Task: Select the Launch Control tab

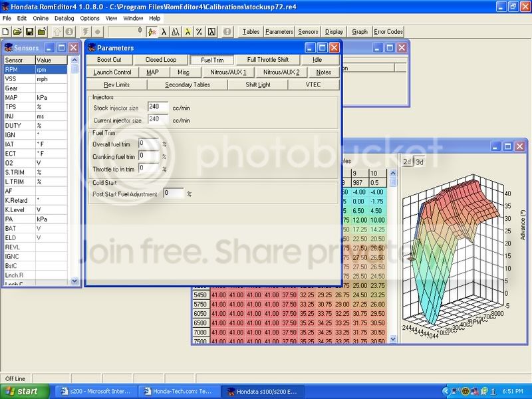Action: coord(112,72)
